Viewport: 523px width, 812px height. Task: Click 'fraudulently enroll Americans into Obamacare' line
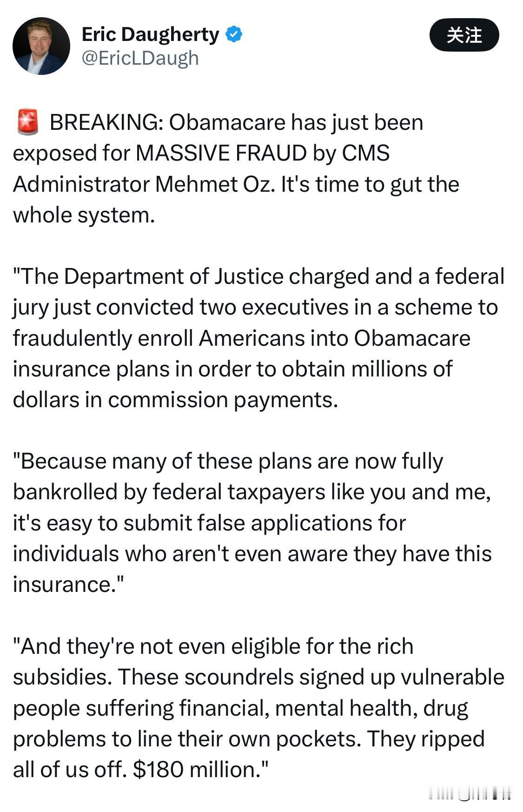point(241,338)
